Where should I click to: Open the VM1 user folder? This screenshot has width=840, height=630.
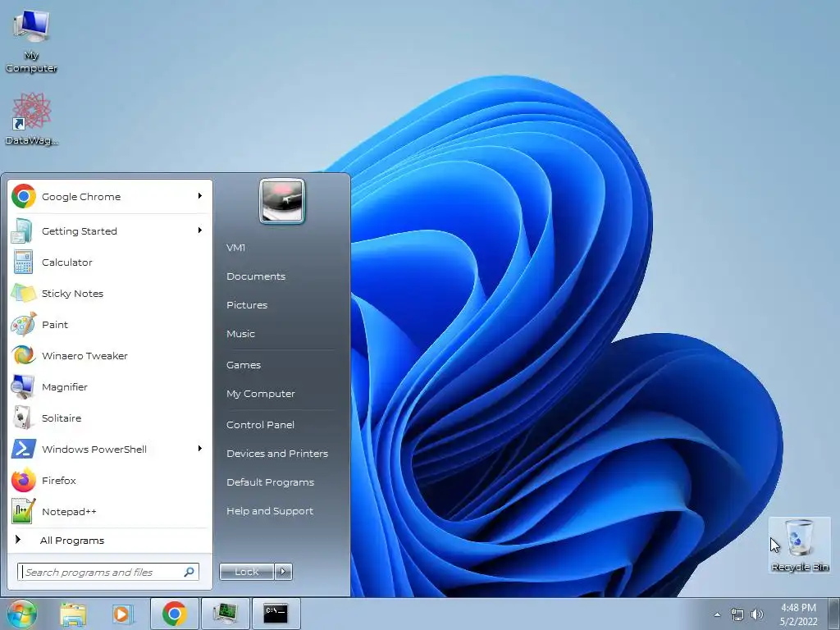pyautogui.click(x=235, y=248)
